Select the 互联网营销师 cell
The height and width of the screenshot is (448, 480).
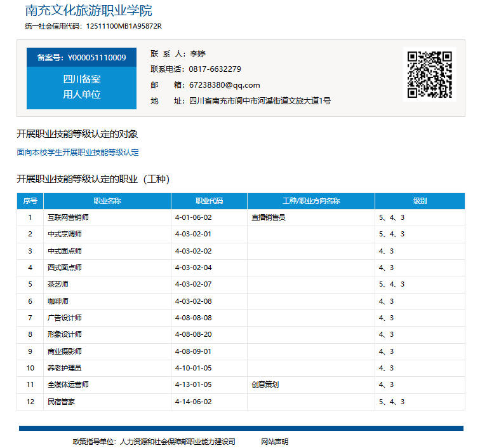tap(107, 217)
